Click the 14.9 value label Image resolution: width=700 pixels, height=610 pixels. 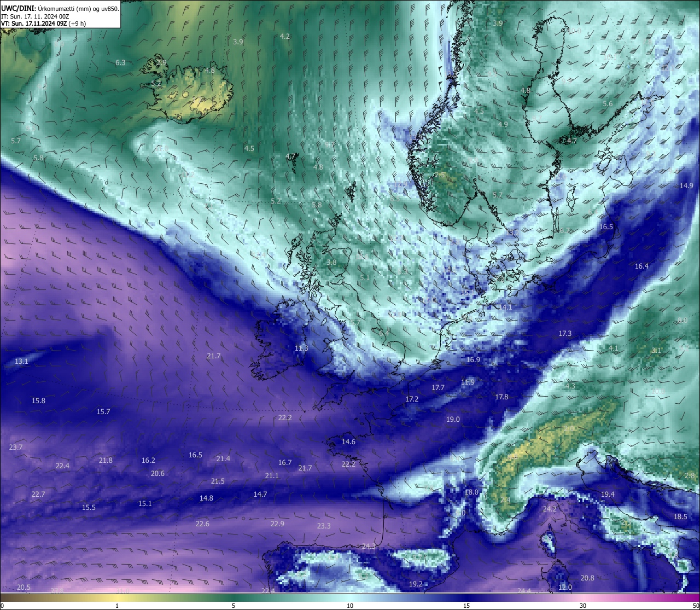click(x=686, y=186)
